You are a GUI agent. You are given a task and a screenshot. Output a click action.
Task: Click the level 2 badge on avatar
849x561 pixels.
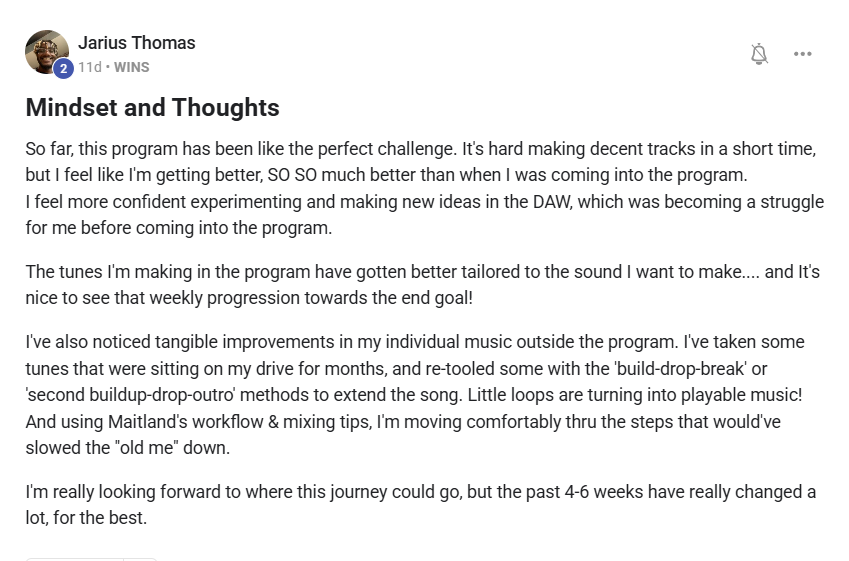(x=63, y=68)
